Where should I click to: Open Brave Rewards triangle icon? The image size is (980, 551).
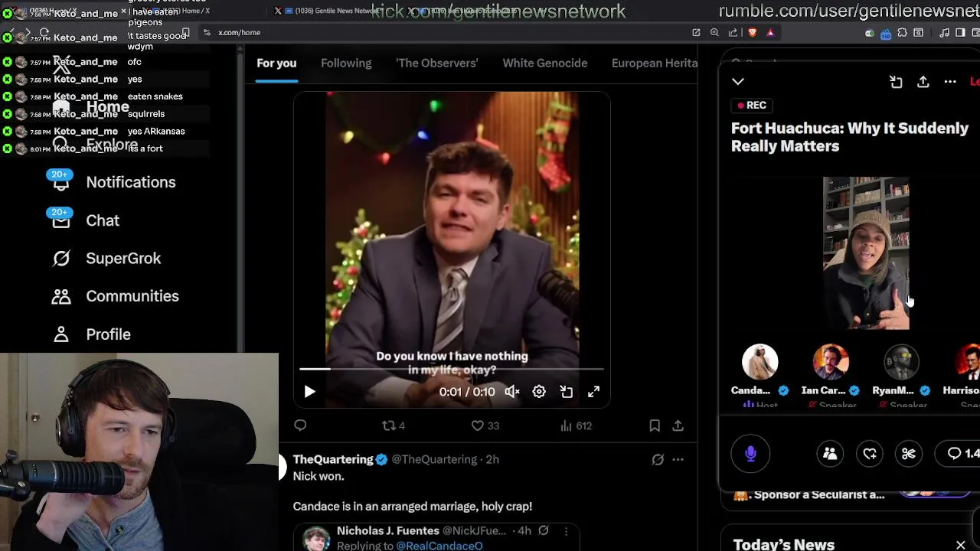tap(770, 32)
